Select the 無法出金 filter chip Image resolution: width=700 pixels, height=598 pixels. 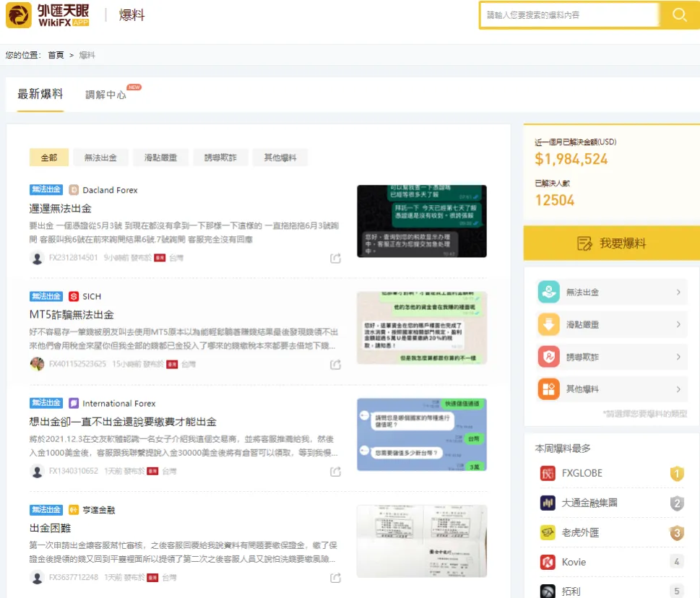point(100,157)
